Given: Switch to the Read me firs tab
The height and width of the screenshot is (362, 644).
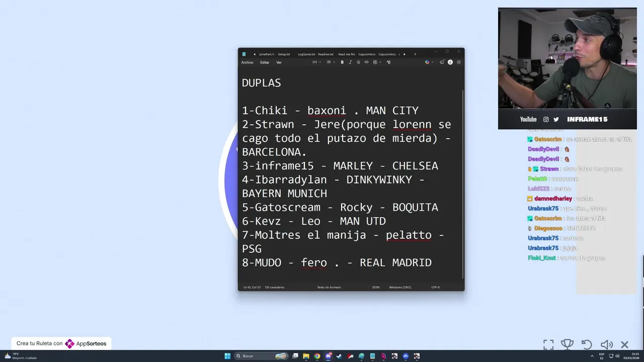Looking at the screenshot, I should (347, 54).
